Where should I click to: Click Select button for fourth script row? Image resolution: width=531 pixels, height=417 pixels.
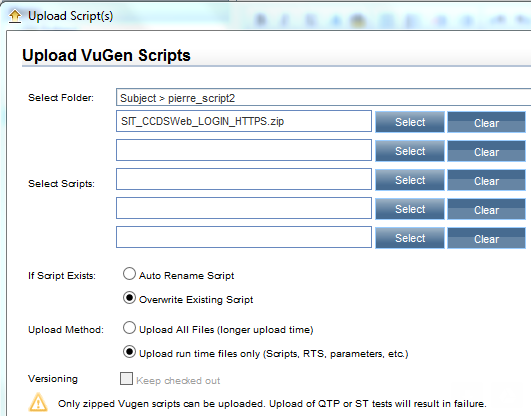pos(410,209)
